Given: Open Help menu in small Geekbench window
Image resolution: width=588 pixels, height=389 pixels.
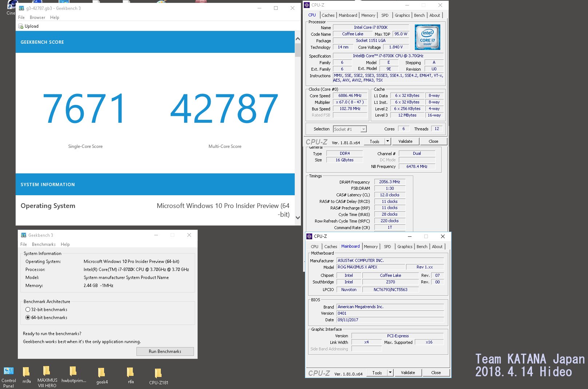Looking at the screenshot, I should pyautogui.click(x=65, y=244).
